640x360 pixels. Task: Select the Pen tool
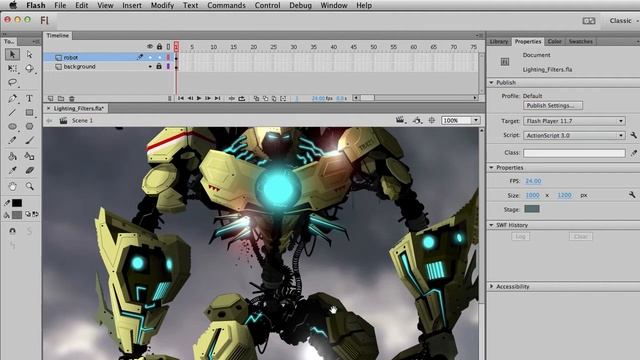12,98
